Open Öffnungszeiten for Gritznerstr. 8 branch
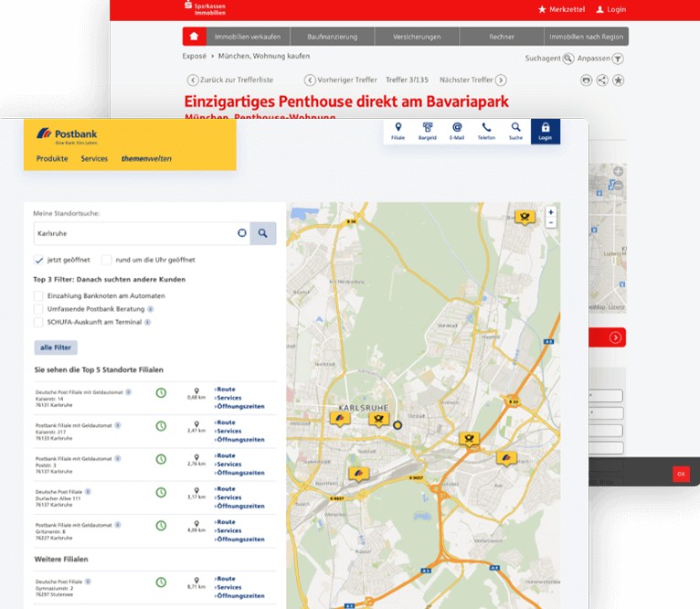The width and height of the screenshot is (700, 609). coord(239,540)
